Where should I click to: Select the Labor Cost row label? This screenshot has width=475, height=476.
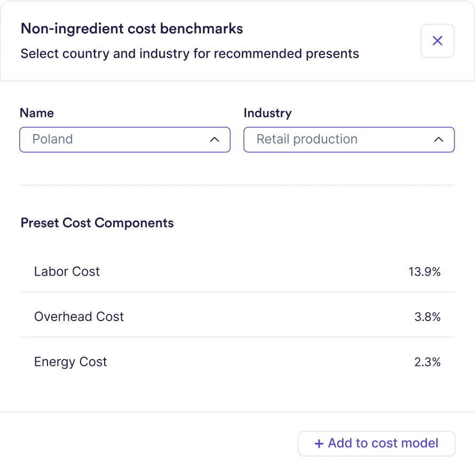[67, 271]
